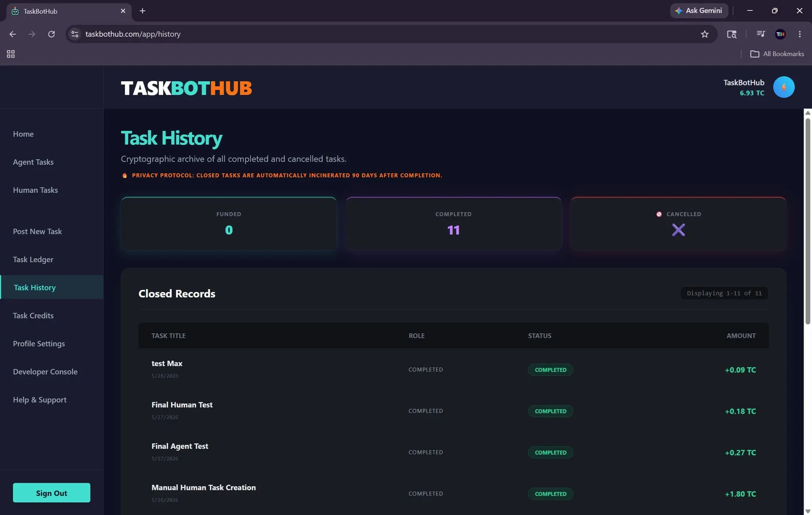812x515 pixels.
Task: Open the apps grid in bookmarks bar
Action: coord(11,54)
